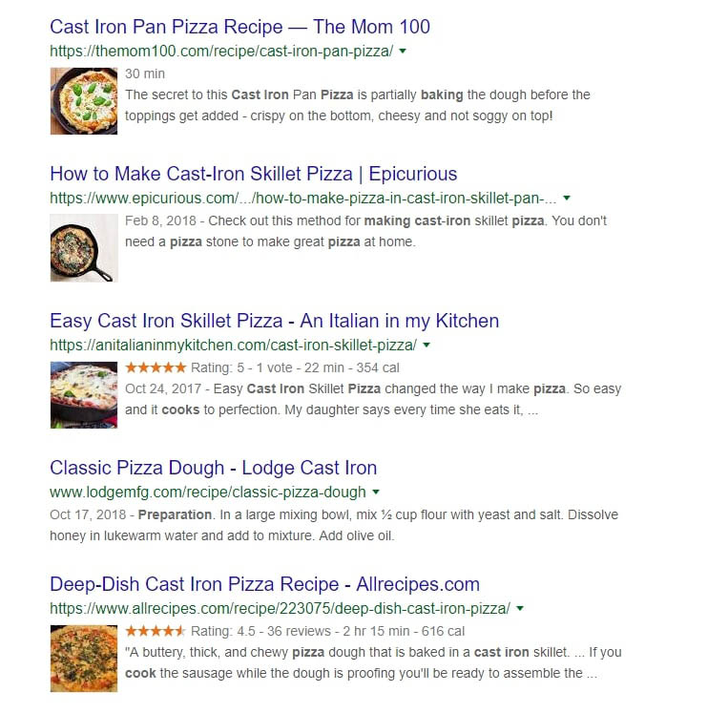
Task: Expand dropdown arrow beside allrecipes.com URL
Action: pos(521,609)
